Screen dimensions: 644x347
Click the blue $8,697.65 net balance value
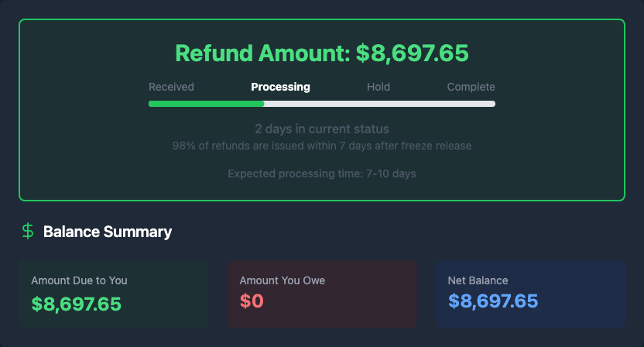493,301
